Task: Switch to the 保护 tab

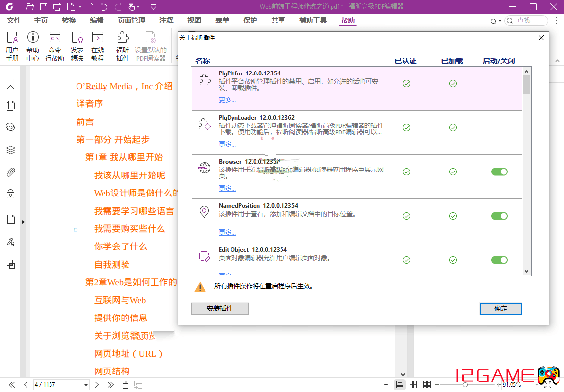Action: coord(250,21)
